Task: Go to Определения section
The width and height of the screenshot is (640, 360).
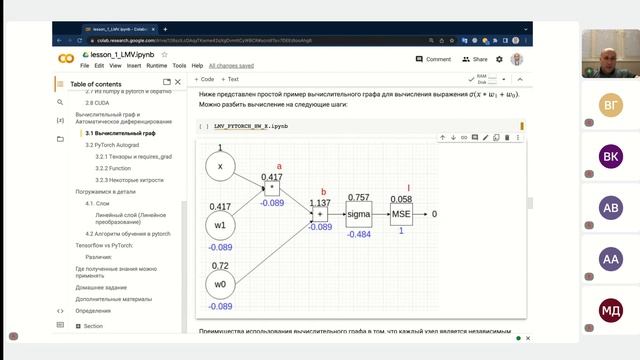Action: [93, 311]
